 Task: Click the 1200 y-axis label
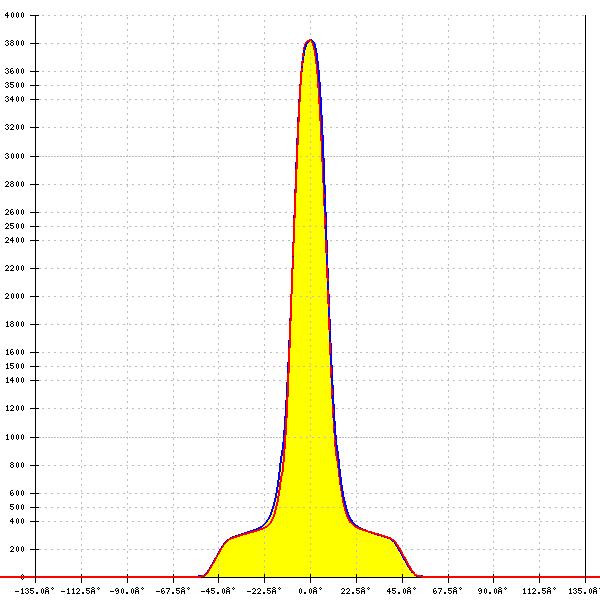point(15,408)
